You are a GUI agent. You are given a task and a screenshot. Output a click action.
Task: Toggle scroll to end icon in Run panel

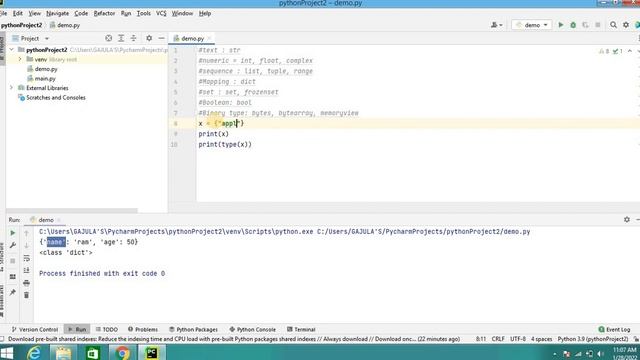[27, 270]
